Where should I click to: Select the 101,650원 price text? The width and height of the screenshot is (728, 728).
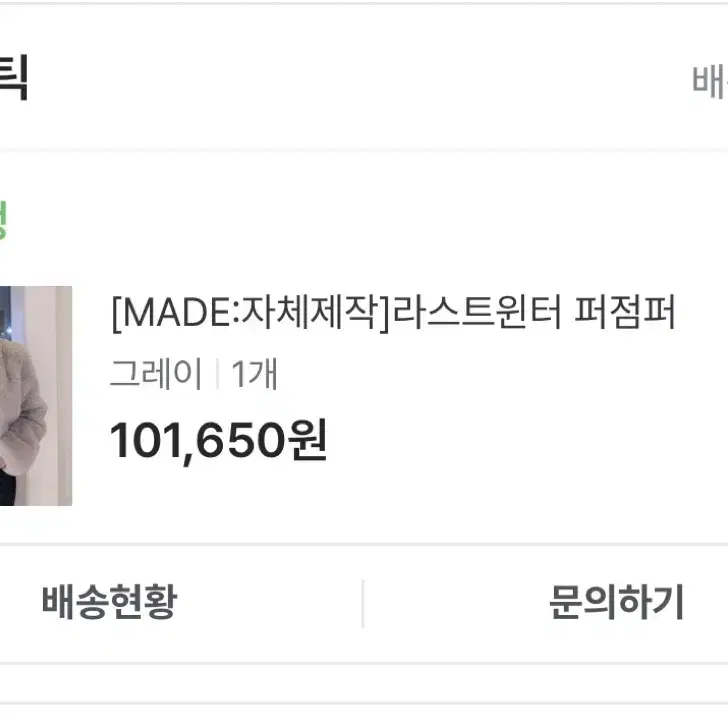point(218,440)
